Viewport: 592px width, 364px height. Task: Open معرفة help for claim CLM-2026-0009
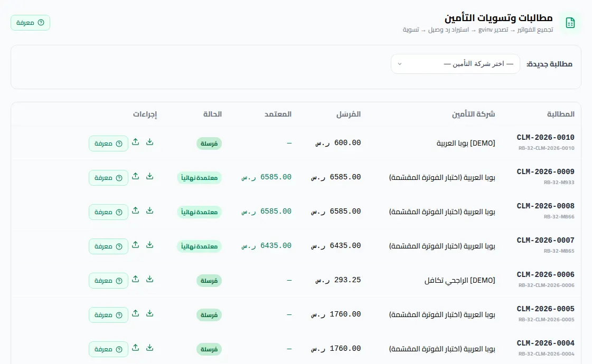tap(108, 178)
